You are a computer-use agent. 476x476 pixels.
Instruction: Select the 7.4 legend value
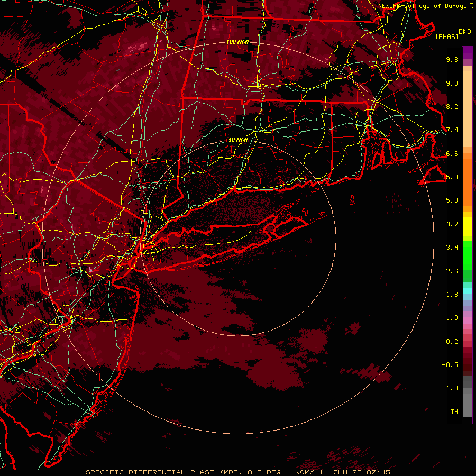coord(452,130)
